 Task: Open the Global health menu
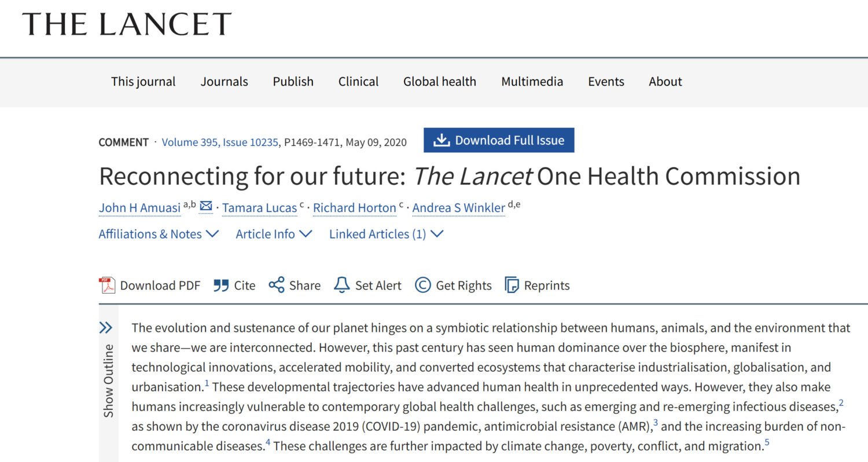coord(440,82)
